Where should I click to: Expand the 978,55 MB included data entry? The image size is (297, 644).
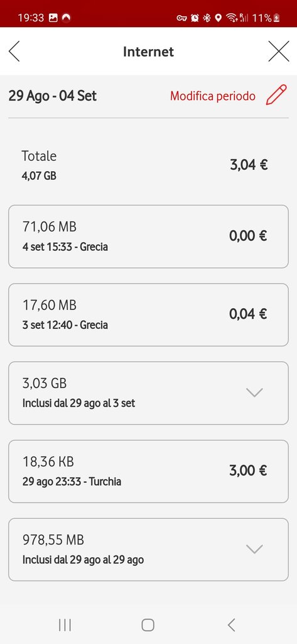tap(148, 550)
